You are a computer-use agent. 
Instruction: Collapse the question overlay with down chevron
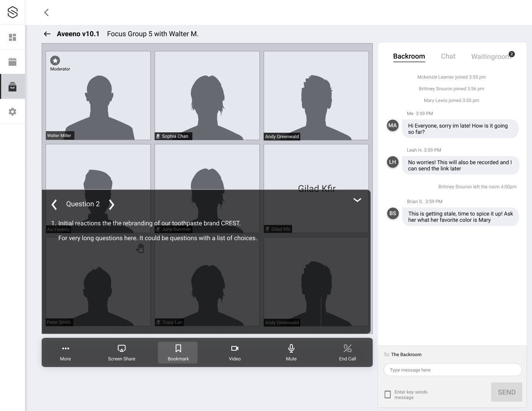357,200
